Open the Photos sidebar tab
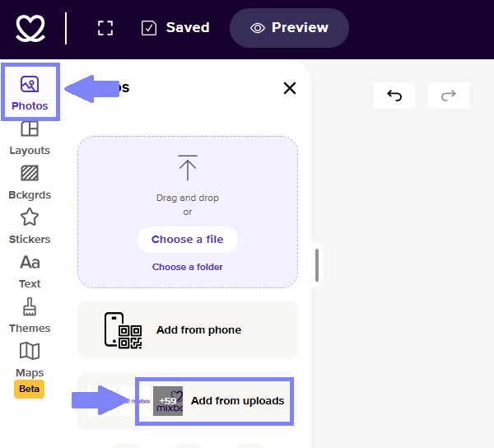This screenshot has width=494, height=448. [x=30, y=92]
